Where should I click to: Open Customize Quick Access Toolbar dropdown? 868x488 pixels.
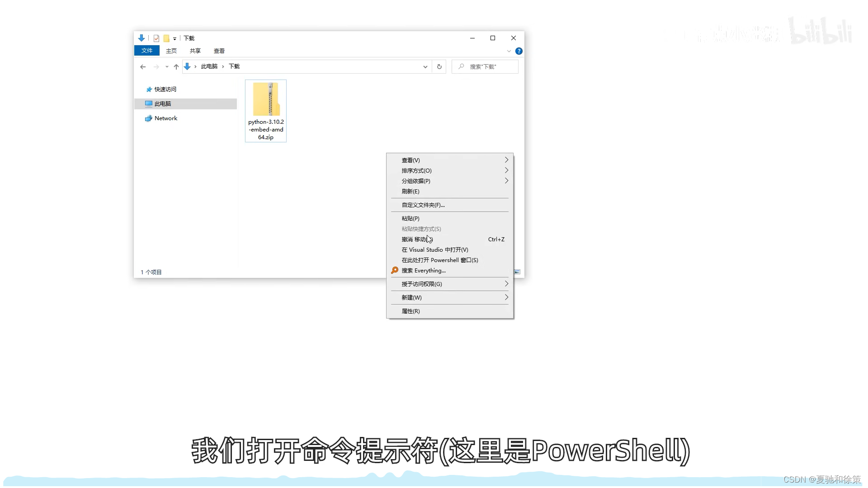click(175, 39)
